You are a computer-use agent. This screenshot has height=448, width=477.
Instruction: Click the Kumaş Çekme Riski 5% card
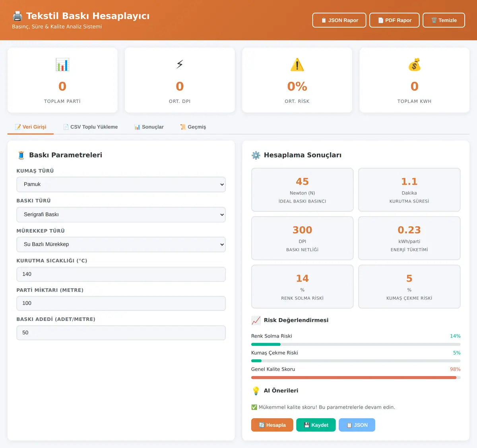[x=409, y=287]
